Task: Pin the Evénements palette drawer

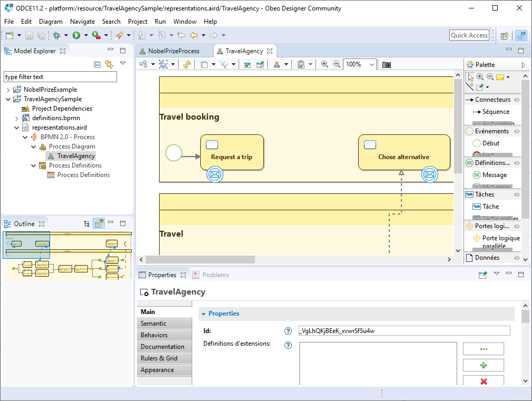Action: pyautogui.click(x=517, y=131)
